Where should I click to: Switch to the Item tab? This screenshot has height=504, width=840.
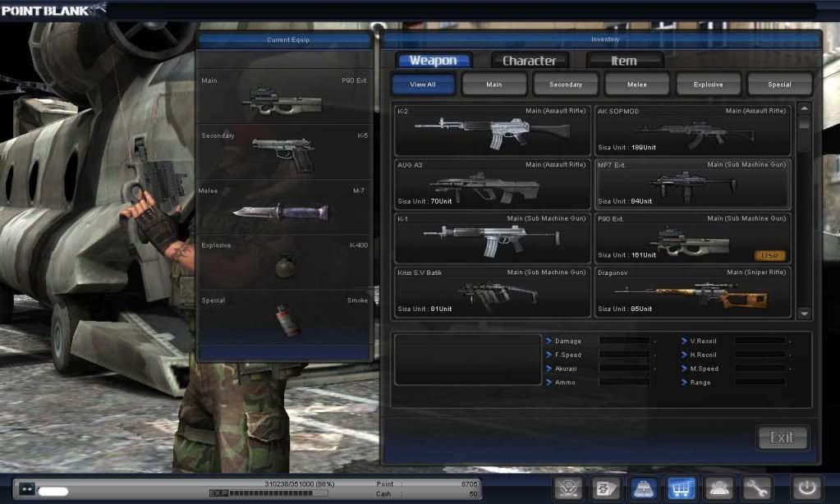[x=625, y=61]
